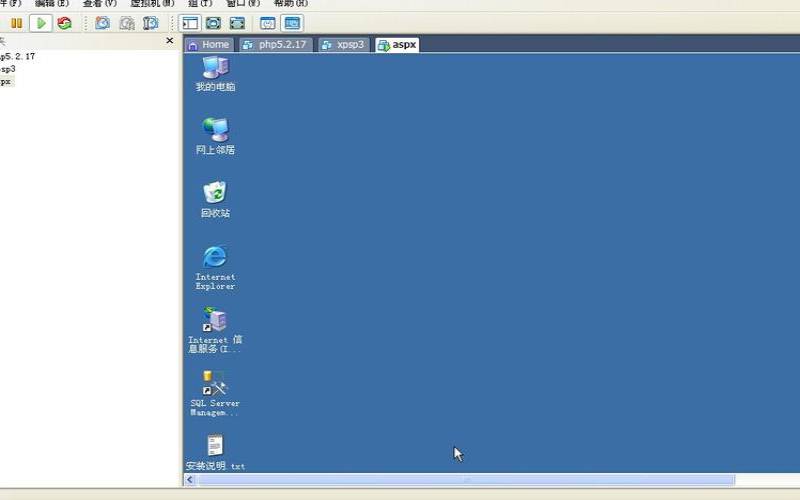
Task: Select php5.2.17 entry in the sidebar list
Action: pos(17,56)
